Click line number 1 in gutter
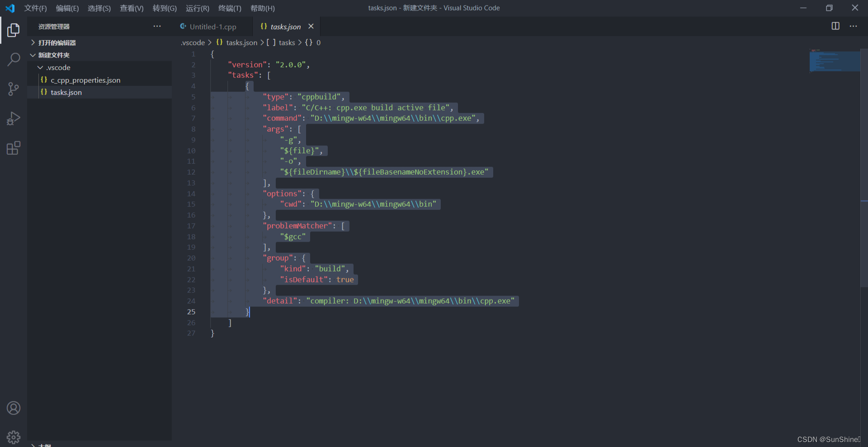 [193, 54]
